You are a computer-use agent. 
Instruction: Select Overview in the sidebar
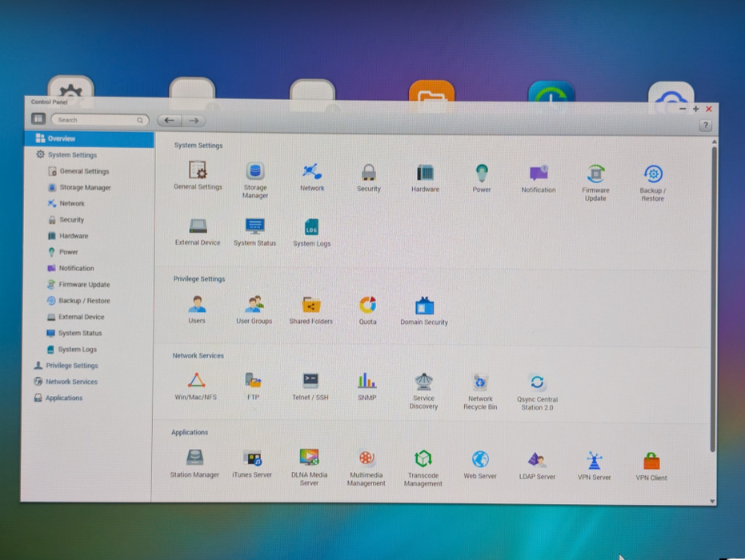coord(90,138)
